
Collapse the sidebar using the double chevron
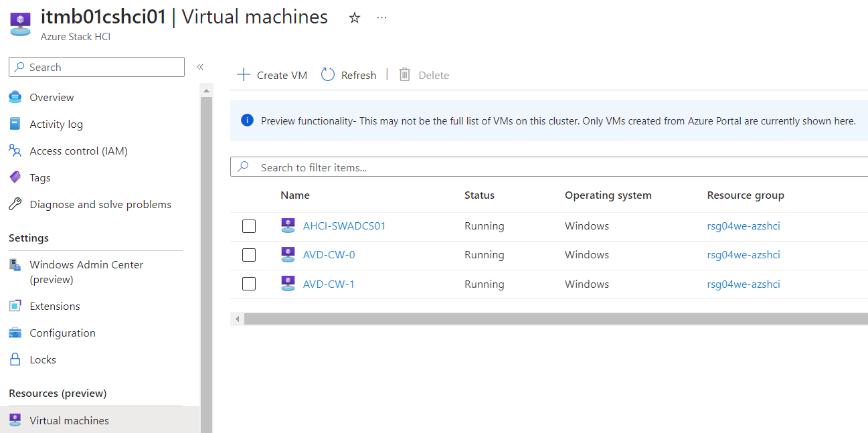pos(200,67)
